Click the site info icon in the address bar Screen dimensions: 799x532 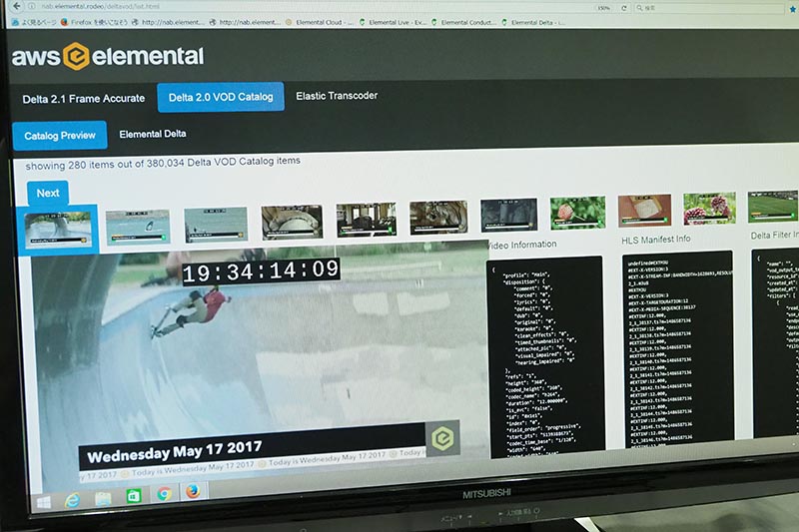coord(32,6)
